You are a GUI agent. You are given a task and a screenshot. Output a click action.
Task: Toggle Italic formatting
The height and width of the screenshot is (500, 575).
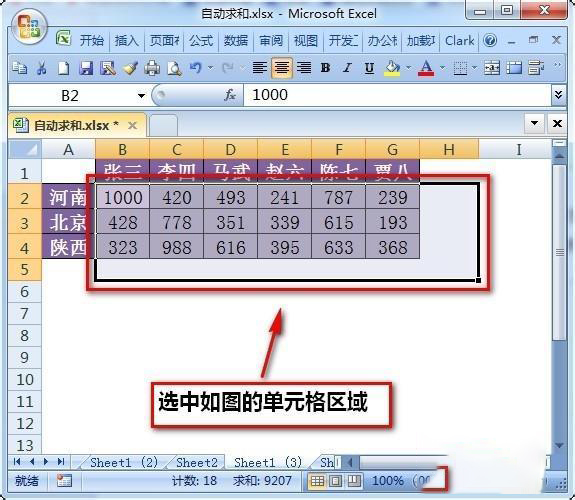[347, 68]
